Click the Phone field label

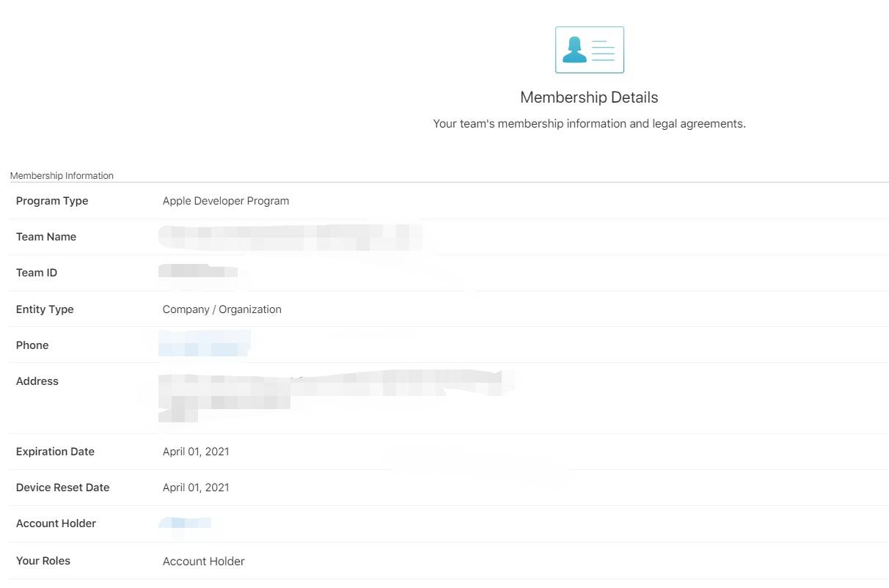point(32,345)
